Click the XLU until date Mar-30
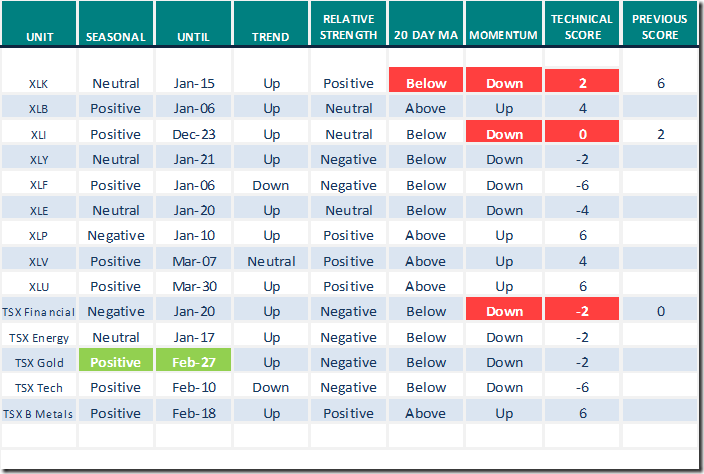 pyautogui.click(x=193, y=286)
